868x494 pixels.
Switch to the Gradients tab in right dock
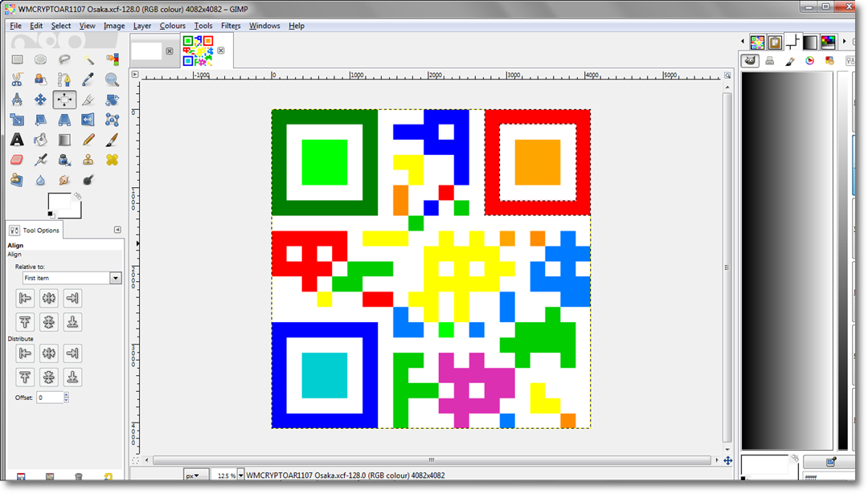[810, 42]
